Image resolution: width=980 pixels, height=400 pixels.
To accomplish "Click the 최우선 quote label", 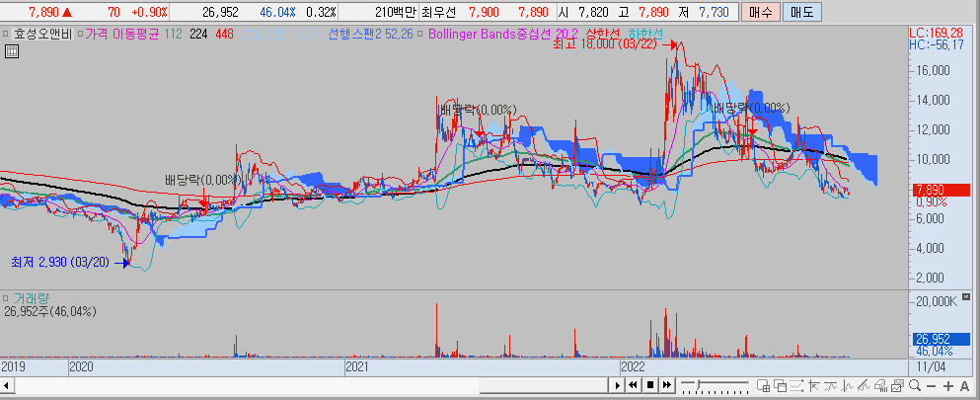I will 439,13.
